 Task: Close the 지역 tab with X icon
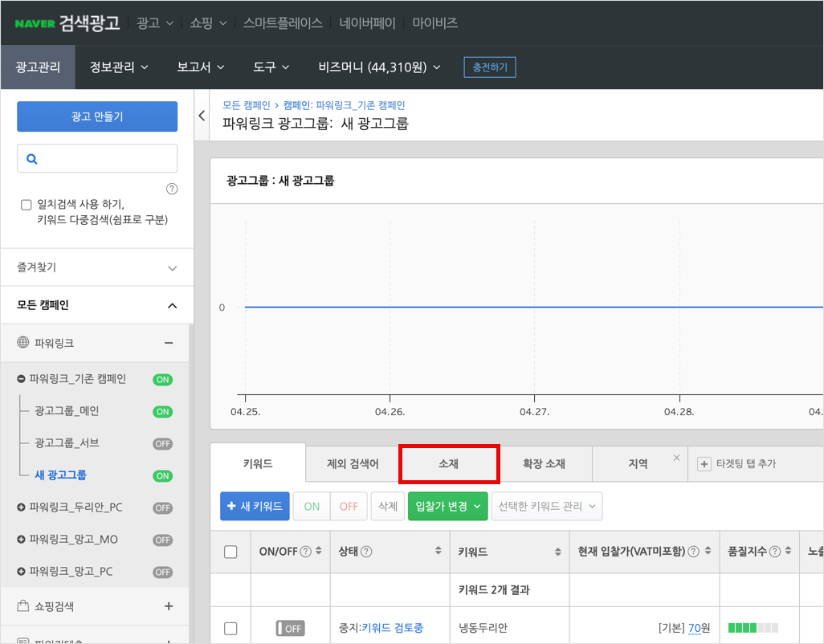click(x=676, y=458)
